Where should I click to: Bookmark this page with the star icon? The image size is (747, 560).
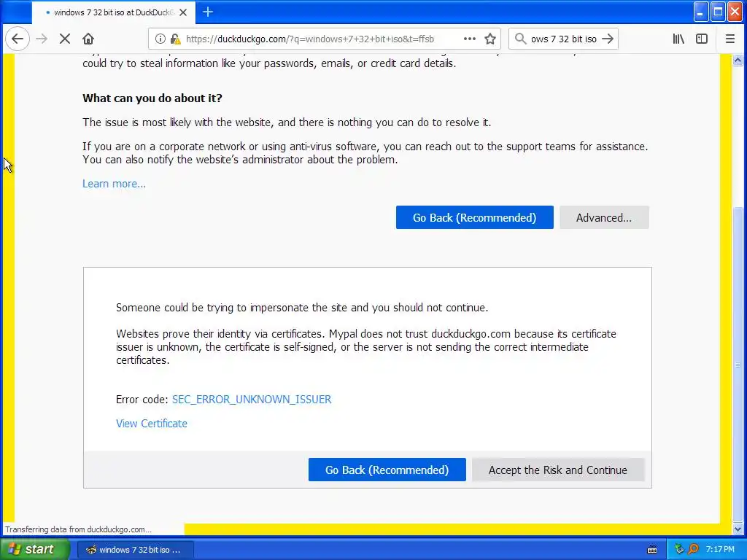(x=490, y=39)
